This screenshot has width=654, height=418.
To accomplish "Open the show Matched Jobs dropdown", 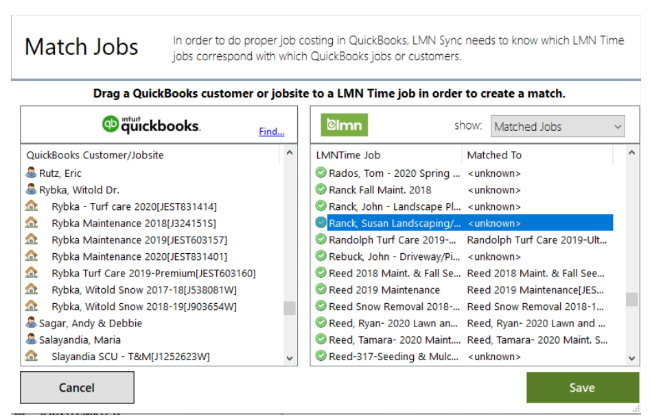I will [558, 126].
